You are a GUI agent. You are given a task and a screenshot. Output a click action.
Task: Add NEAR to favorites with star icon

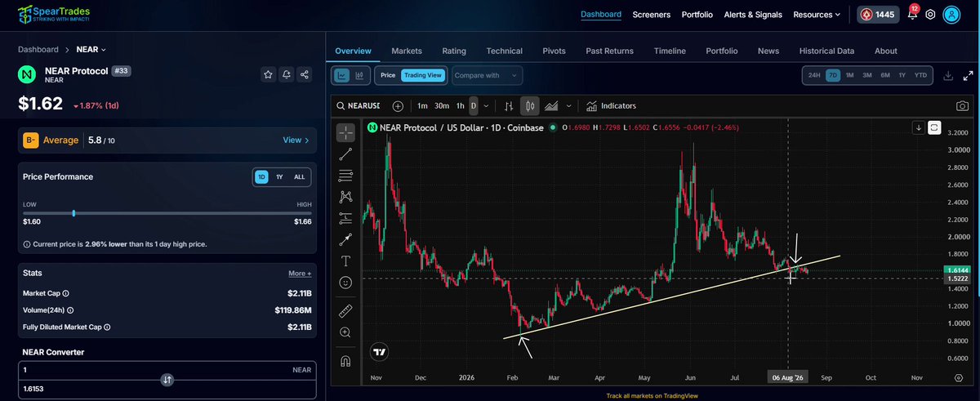268,74
